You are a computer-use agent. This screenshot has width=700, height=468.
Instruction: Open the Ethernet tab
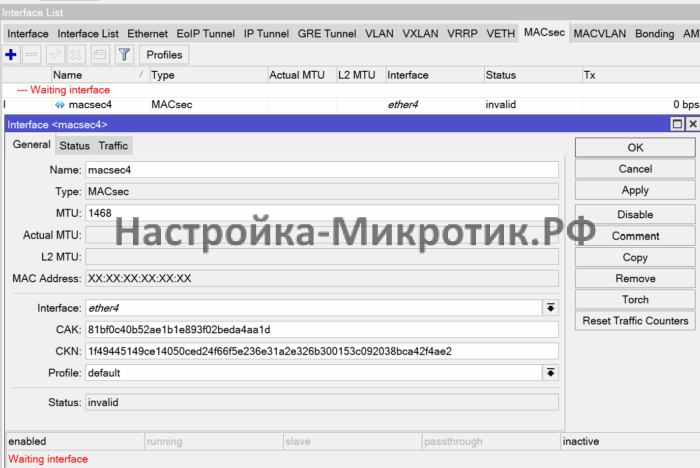pos(147,34)
